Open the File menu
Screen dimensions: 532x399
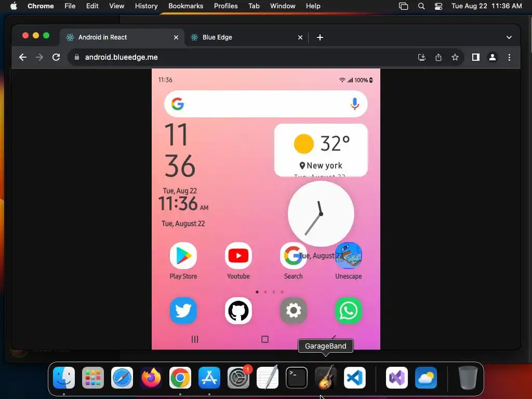[70, 6]
